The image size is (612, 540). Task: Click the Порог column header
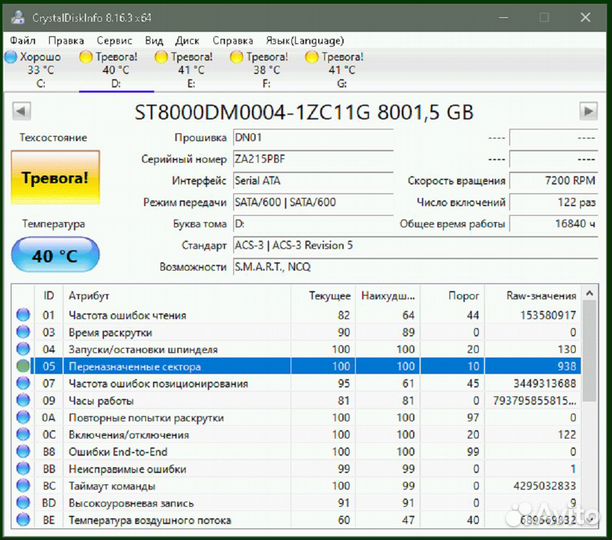click(x=452, y=296)
